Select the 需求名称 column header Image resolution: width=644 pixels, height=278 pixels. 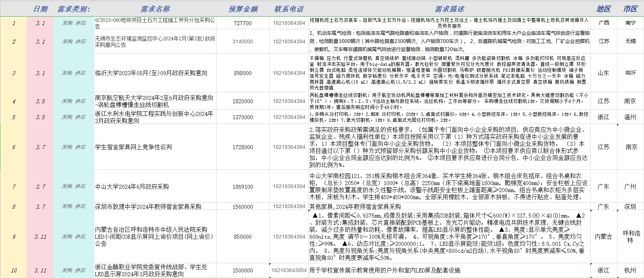coord(155,9)
